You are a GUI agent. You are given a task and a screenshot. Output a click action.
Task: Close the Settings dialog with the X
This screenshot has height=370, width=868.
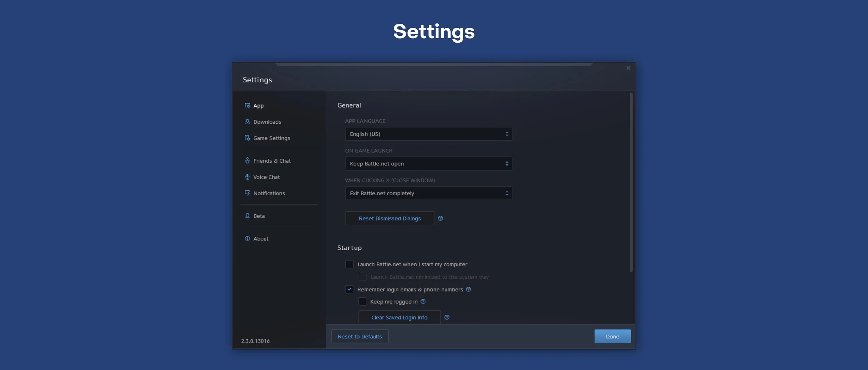tap(628, 68)
